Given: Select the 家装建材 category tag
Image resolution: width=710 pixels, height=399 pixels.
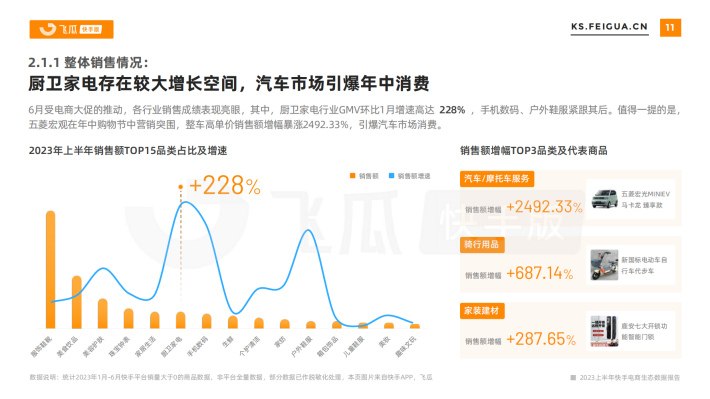Looking at the screenshot, I should tap(482, 311).
